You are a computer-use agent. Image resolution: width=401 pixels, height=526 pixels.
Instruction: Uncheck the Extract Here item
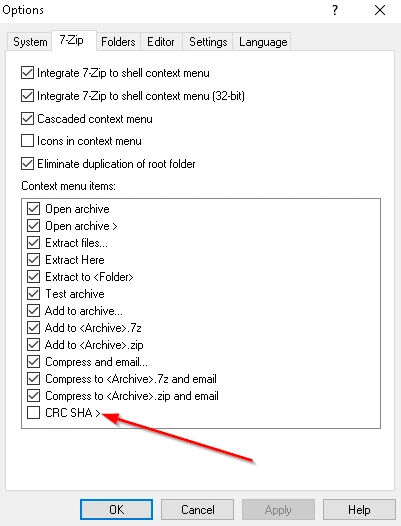tap(34, 260)
